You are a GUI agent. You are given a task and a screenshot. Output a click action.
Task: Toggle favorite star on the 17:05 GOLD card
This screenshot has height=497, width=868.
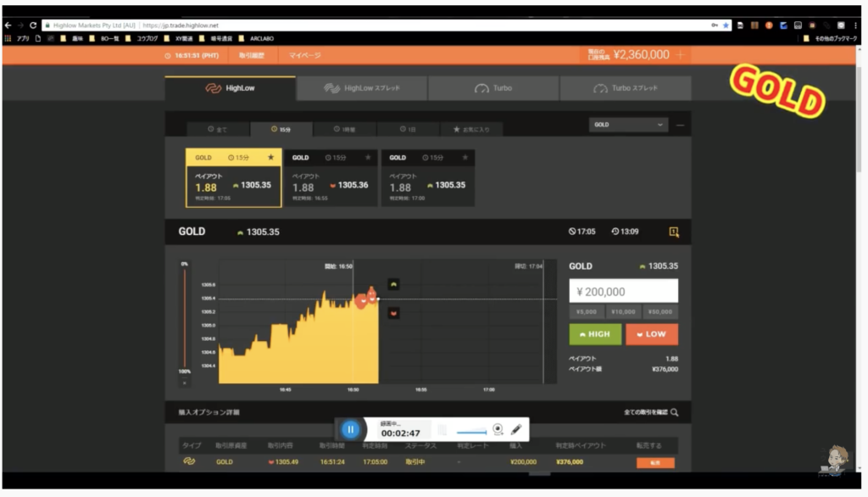270,158
